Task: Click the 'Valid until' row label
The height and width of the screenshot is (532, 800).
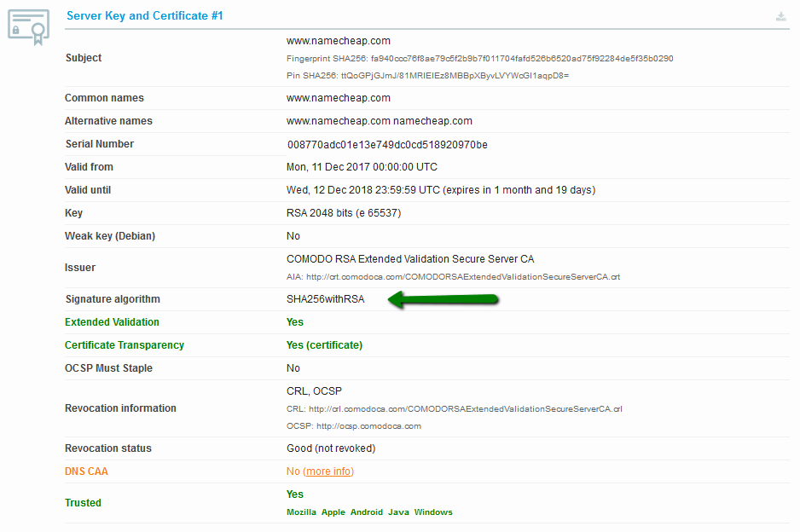Action: click(x=88, y=190)
